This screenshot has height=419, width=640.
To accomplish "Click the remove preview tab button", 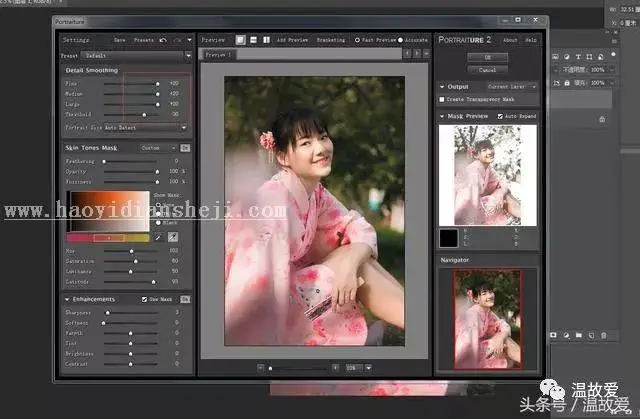I will pos(426,53).
